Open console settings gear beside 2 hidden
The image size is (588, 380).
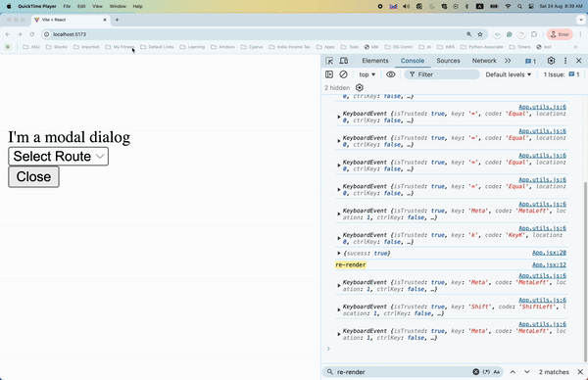360,88
